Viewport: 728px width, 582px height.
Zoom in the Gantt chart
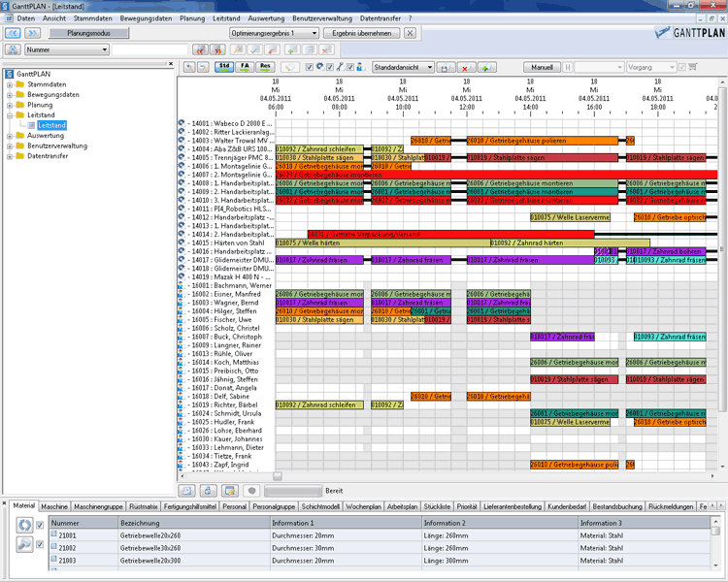point(189,67)
